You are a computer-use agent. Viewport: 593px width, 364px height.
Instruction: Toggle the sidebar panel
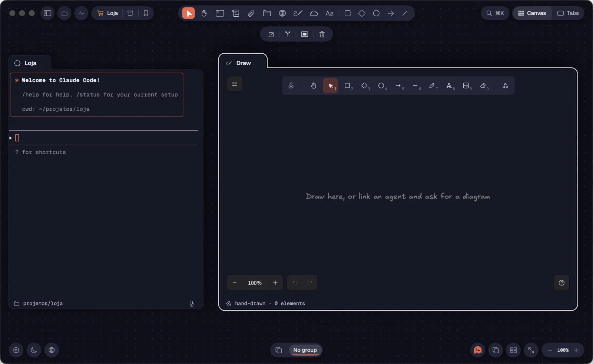click(x=47, y=13)
